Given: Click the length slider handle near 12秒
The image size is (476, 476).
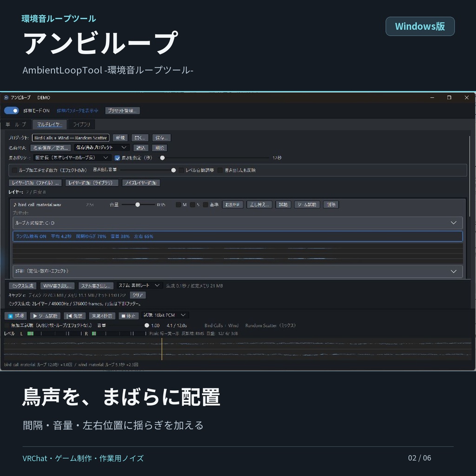Looking at the screenshot, I should tap(162, 158).
